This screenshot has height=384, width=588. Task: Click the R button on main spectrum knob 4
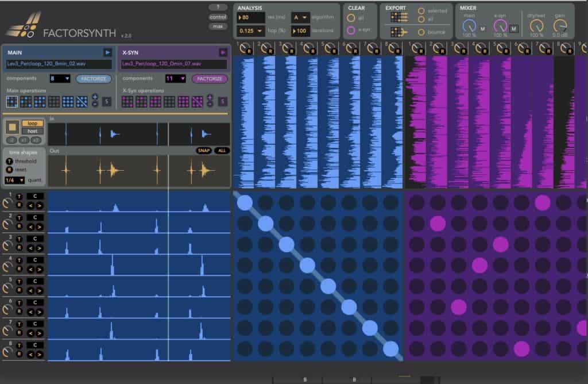313,51
